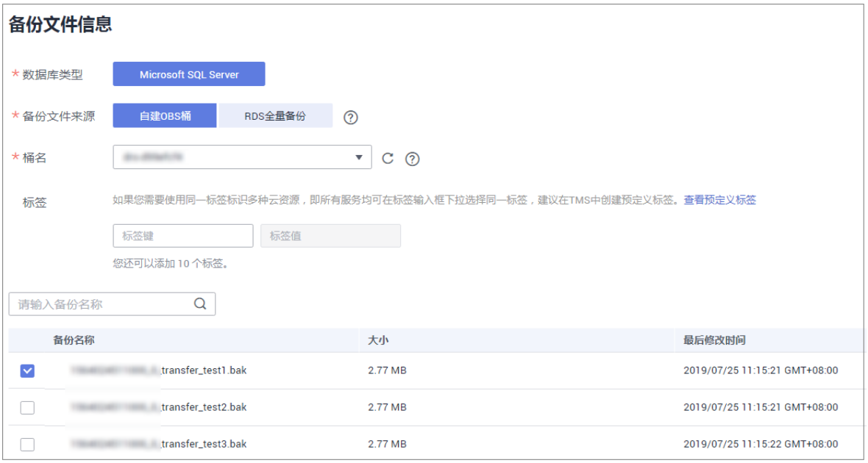Screen dimensions: 868x463
Task: Tick the checkbox for transfer_test3.bak
Action: tap(27, 444)
